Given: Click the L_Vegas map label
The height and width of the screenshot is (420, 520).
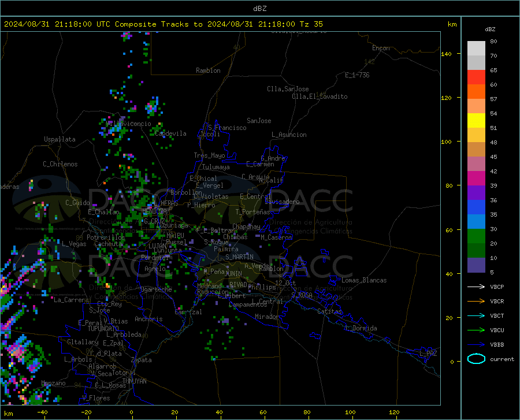Looking at the screenshot, I should [x=74, y=244].
